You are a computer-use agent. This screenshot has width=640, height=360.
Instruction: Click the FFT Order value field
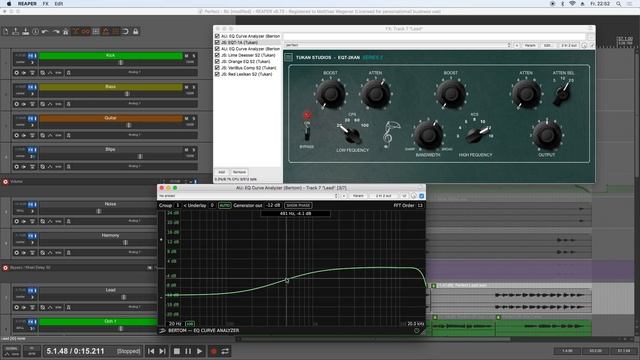pos(420,205)
